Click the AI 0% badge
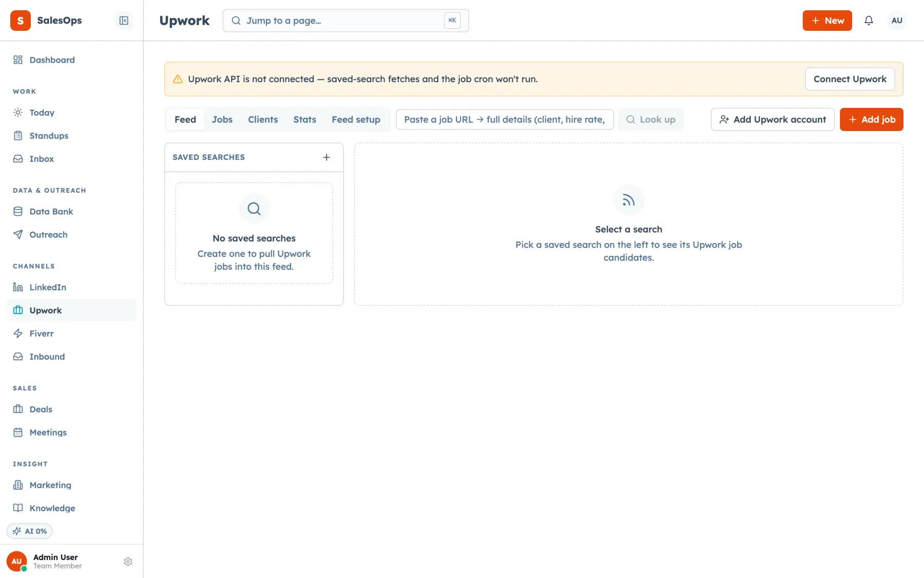The width and height of the screenshot is (924, 578). tap(30, 531)
